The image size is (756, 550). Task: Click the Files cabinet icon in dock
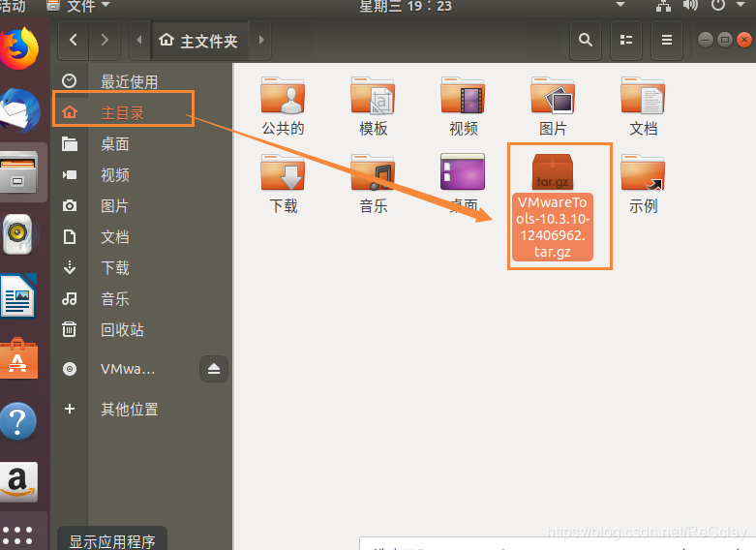[18, 172]
